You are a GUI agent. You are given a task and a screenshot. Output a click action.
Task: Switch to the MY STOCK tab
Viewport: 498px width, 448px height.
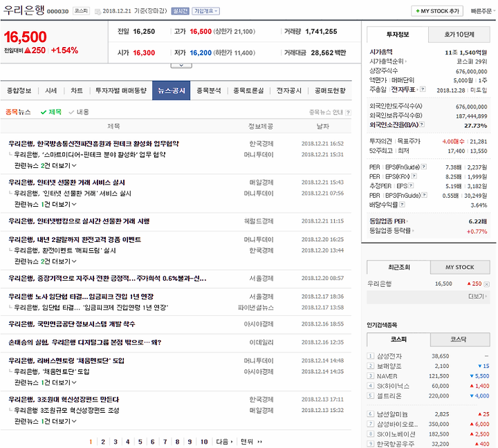(x=459, y=268)
